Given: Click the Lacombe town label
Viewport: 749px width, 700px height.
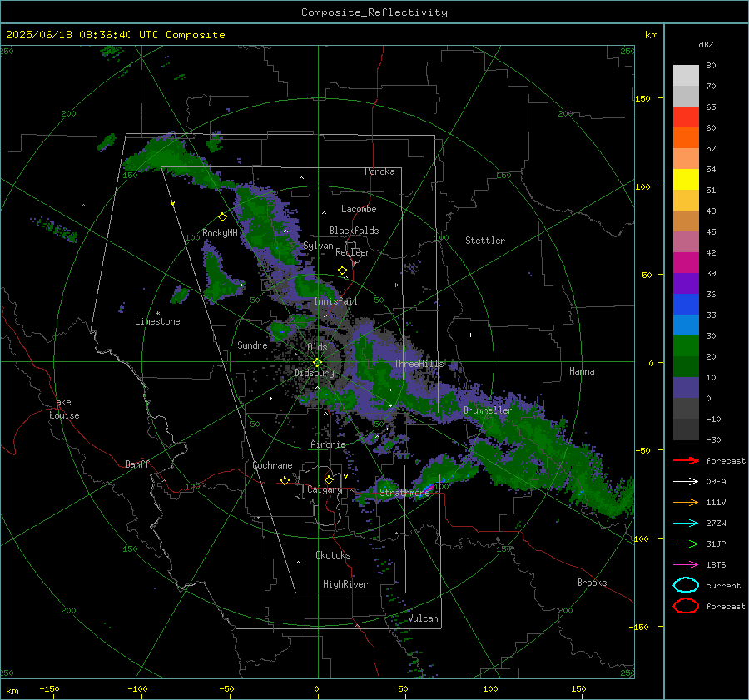Looking at the screenshot, I should click(x=359, y=209).
